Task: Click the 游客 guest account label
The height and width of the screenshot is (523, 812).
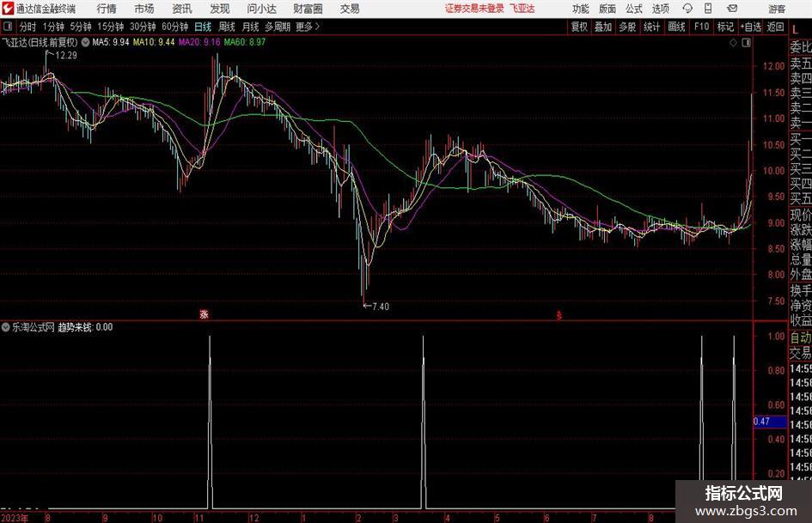Action: click(777, 9)
